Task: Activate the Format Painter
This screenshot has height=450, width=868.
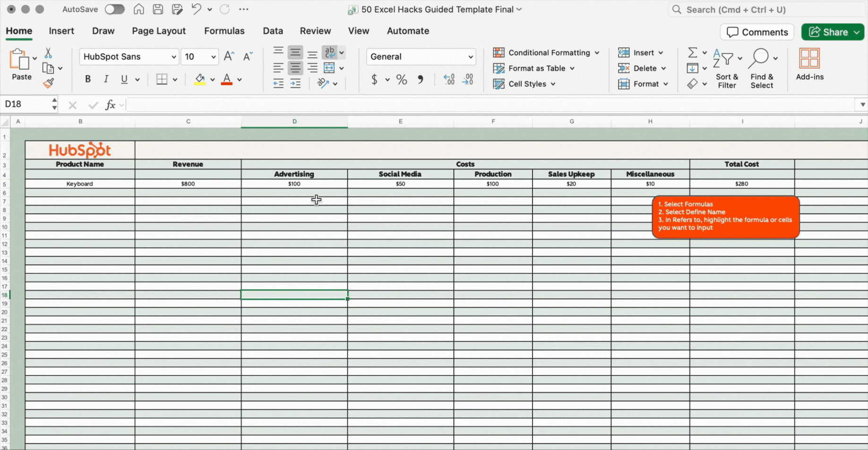Action: coord(49,83)
